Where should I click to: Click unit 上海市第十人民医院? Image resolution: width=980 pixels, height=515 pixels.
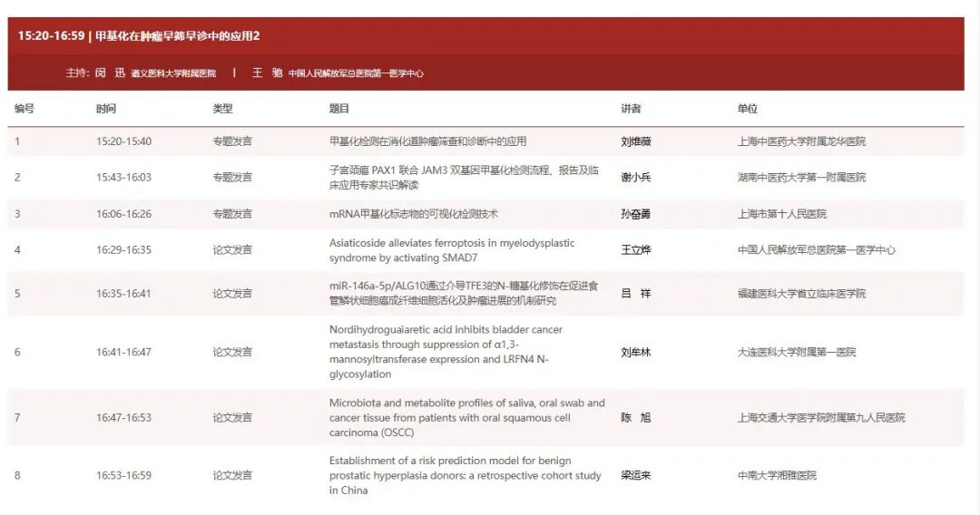782,214
